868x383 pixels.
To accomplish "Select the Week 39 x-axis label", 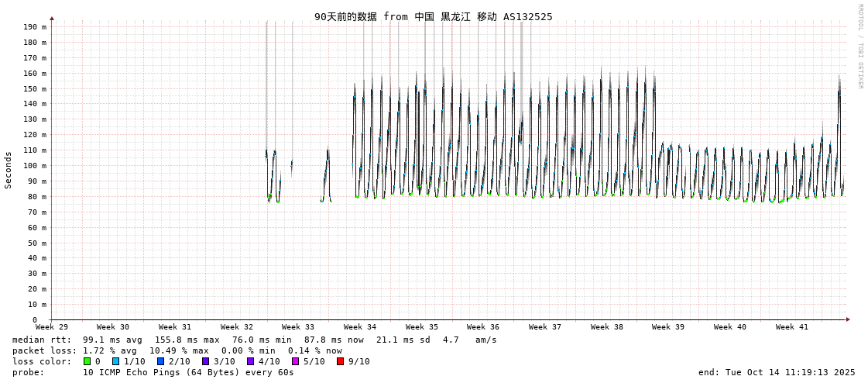I will click(668, 327).
